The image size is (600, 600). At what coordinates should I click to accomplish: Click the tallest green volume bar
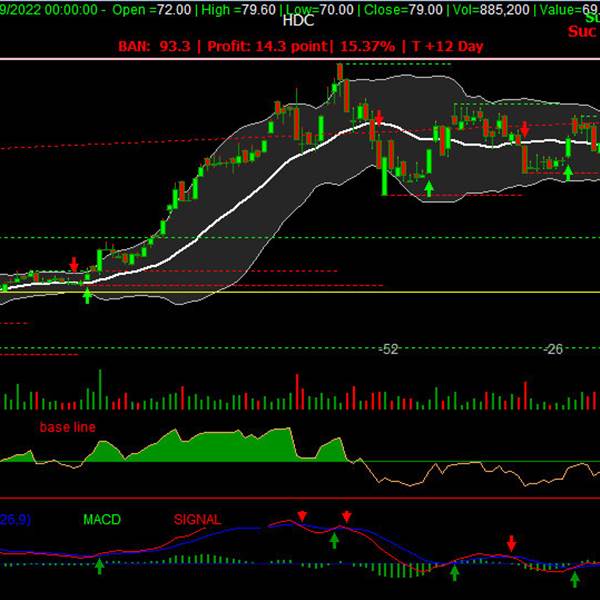(x=100, y=389)
